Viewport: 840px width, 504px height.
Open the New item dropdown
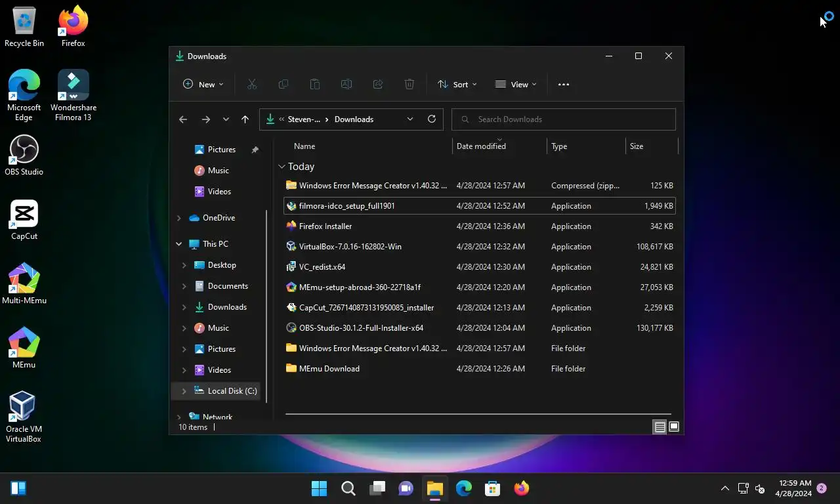tap(203, 84)
